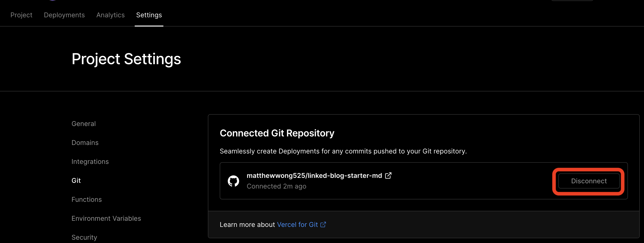Screen dimensions: 644x243
Task: Open the Environment Variables section
Action: [106, 218]
